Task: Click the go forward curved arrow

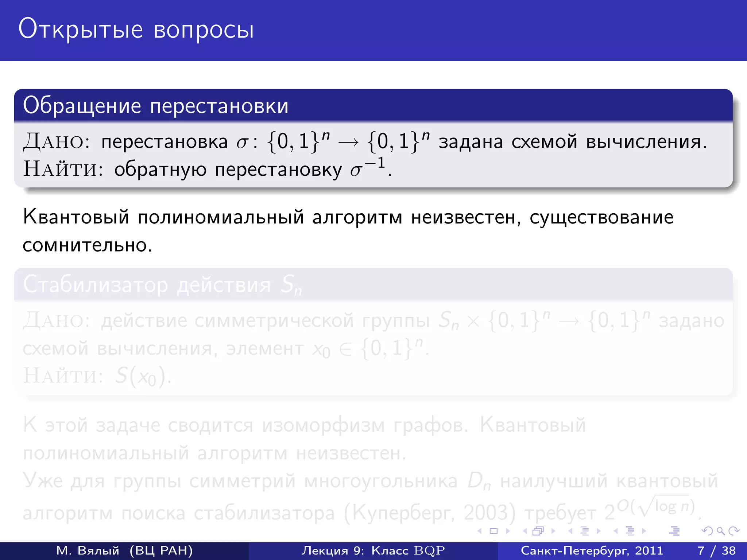Action: click(x=734, y=531)
